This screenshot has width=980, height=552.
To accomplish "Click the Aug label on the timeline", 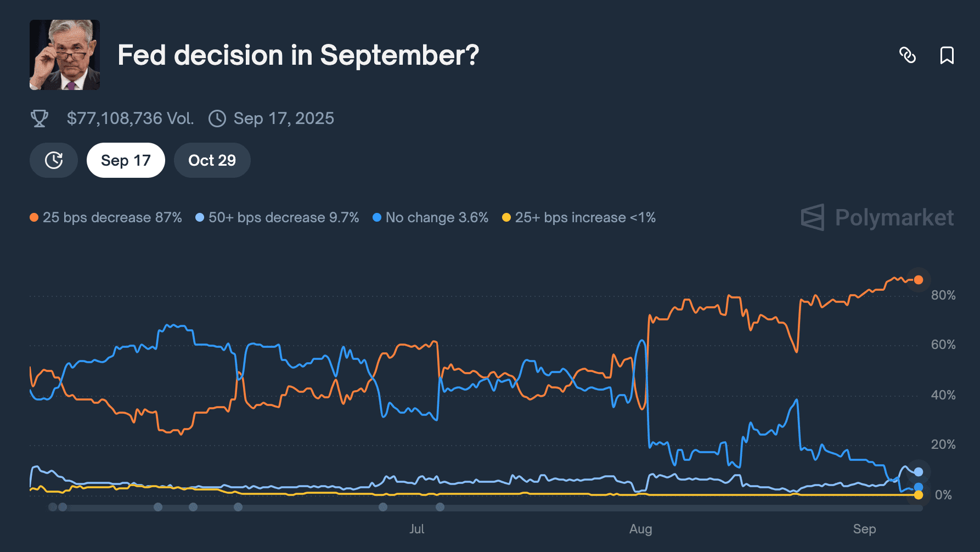I will 641,529.
